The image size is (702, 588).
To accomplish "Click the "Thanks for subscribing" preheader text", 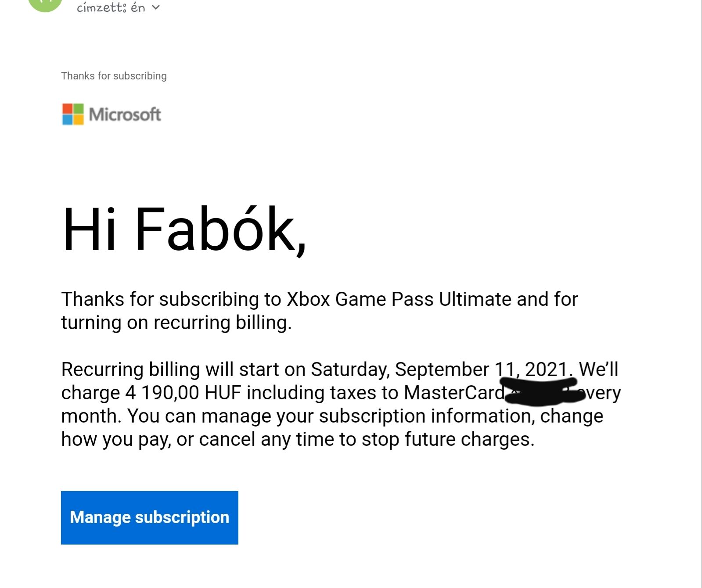I will point(114,76).
